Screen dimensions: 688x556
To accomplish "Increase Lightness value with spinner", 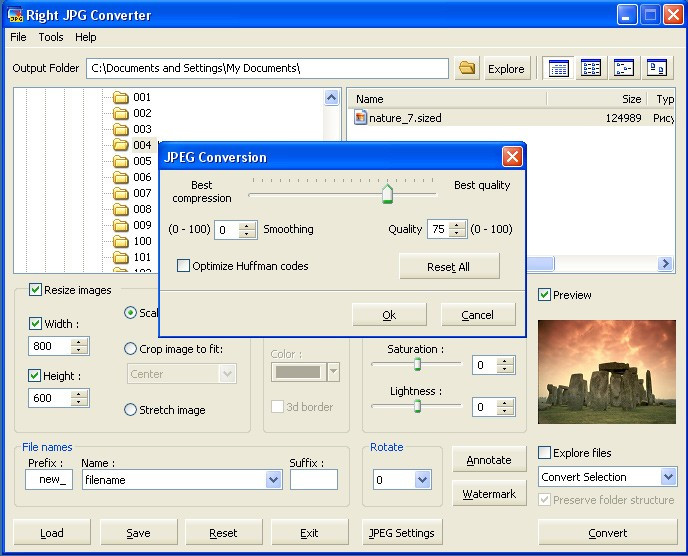I will click(505, 403).
